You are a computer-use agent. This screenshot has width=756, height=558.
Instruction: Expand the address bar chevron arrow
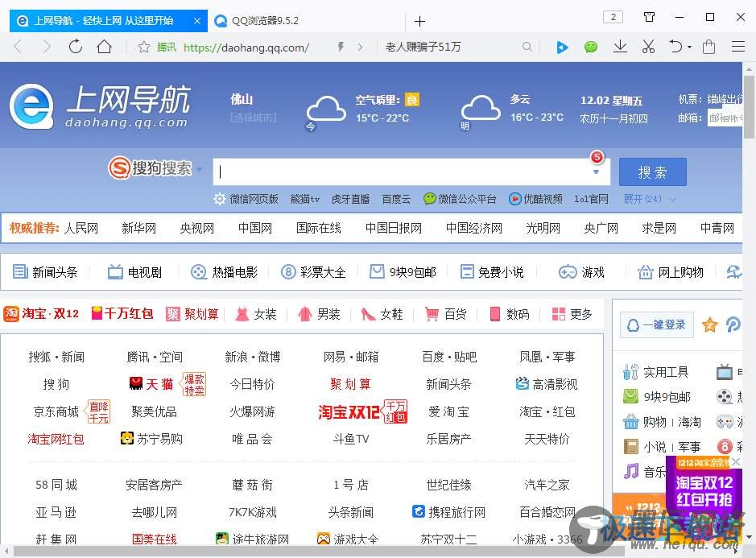tap(360, 47)
